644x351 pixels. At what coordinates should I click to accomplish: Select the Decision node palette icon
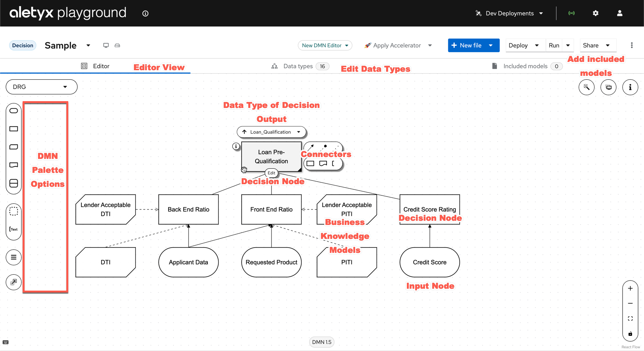point(14,129)
